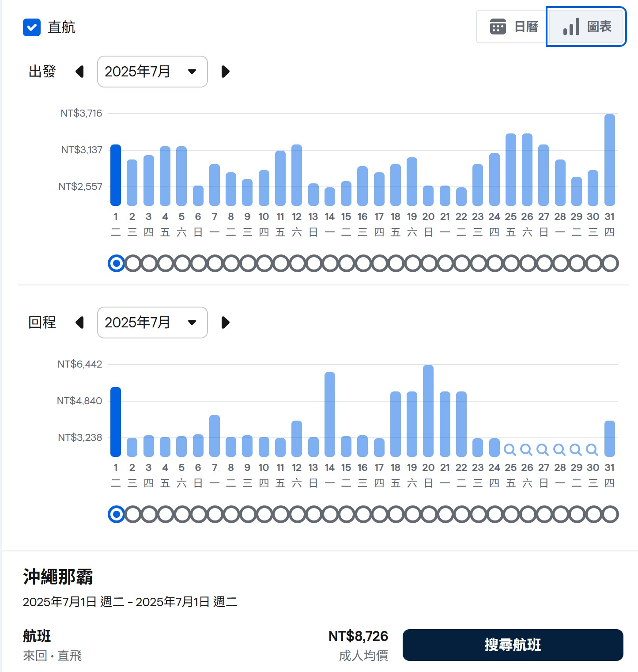Click the 搜尋航班 search flights button
The height and width of the screenshot is (672, 638).
coord(513,645)
